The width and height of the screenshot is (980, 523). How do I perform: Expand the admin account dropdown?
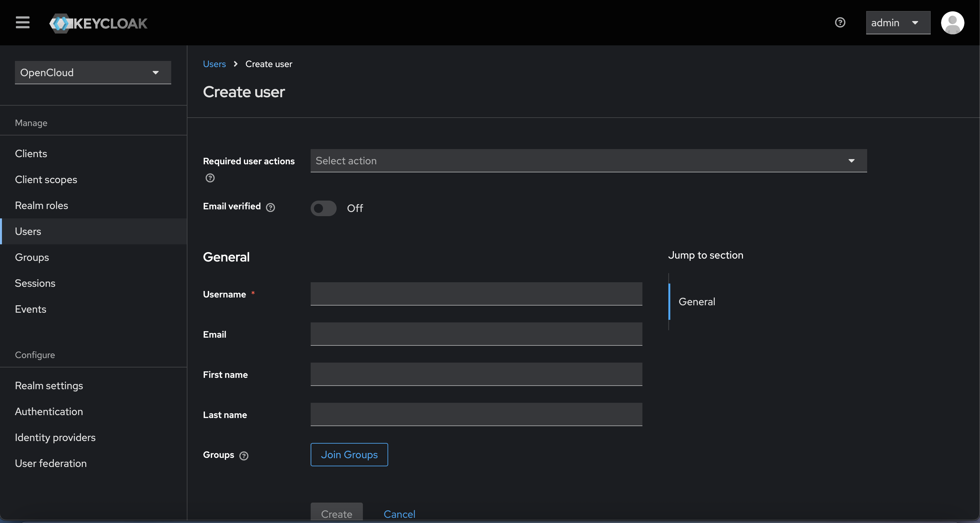click(x=898, y=23)
